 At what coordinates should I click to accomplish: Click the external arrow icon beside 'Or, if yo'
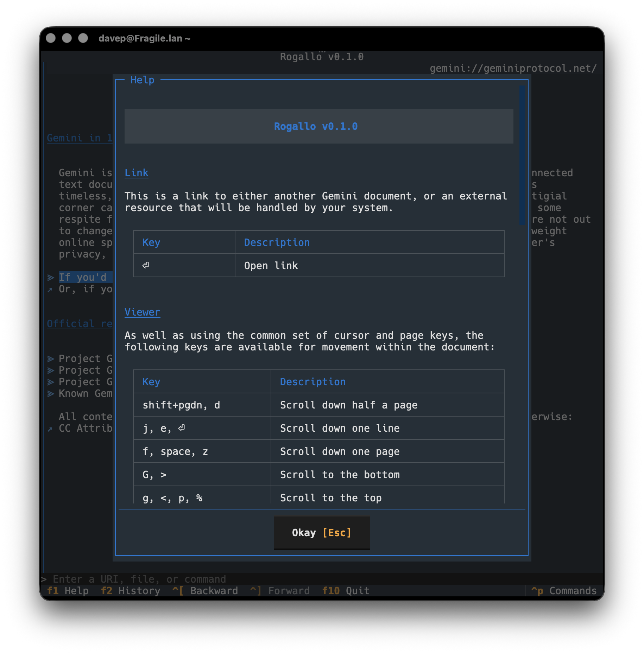tap(50, 290)
